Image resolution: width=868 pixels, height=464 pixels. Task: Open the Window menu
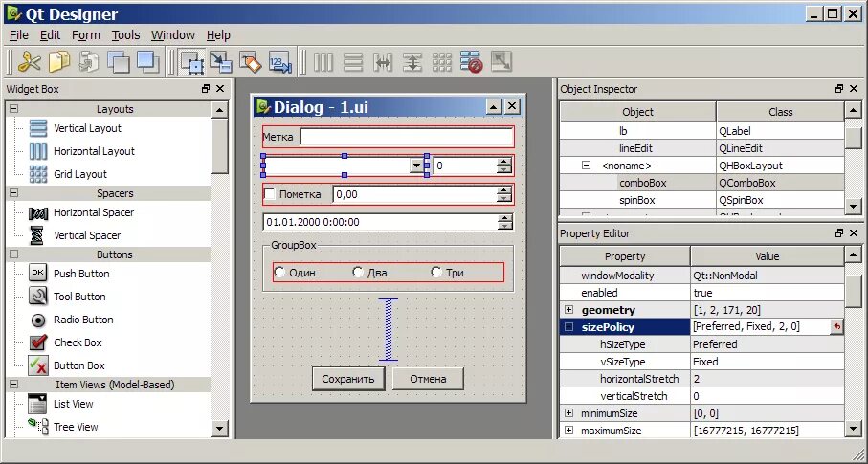(172, 35)
